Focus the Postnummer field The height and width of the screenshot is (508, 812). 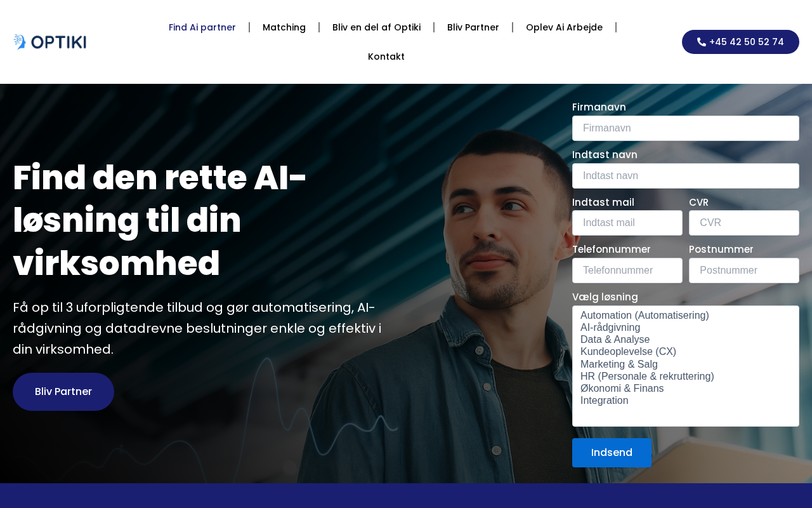[x=744, y=271]
